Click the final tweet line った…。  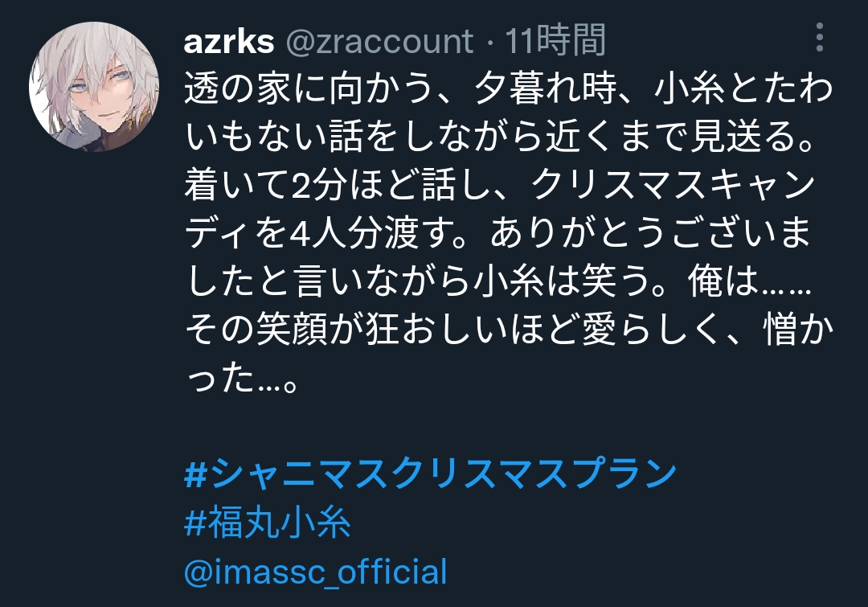(x=242, y=378)
